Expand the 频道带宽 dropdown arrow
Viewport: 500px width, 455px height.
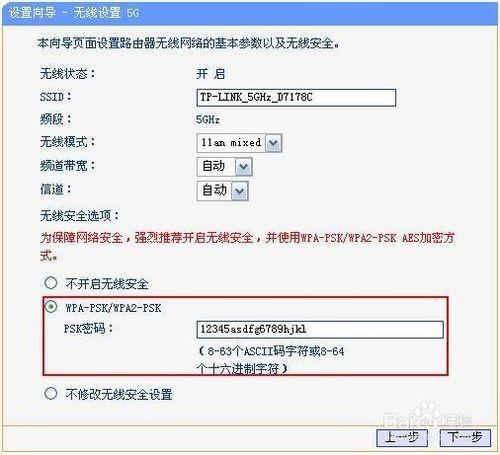tap(243, 167)
